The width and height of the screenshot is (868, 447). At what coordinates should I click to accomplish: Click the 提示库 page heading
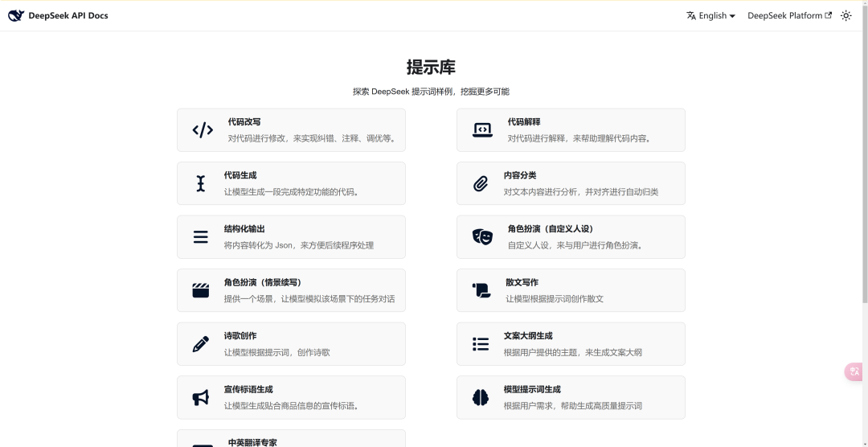[x=432, y=67]
